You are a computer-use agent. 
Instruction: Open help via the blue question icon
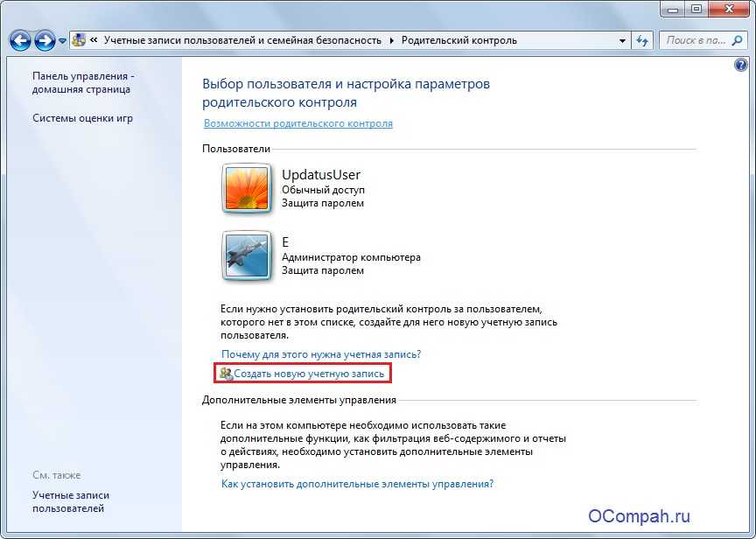coord(740,65)
